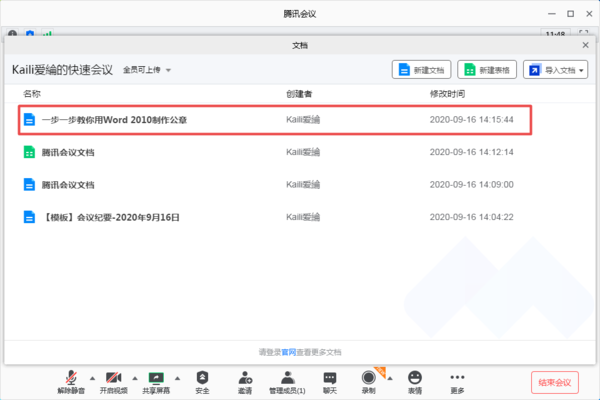
Task: Click timestamp 2020-09-16 14:04:22
Action: (471, 217)
